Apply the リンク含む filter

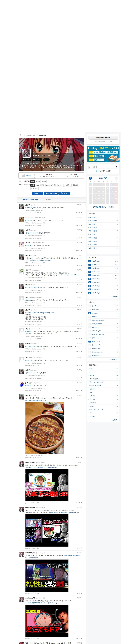coord(35,189)
